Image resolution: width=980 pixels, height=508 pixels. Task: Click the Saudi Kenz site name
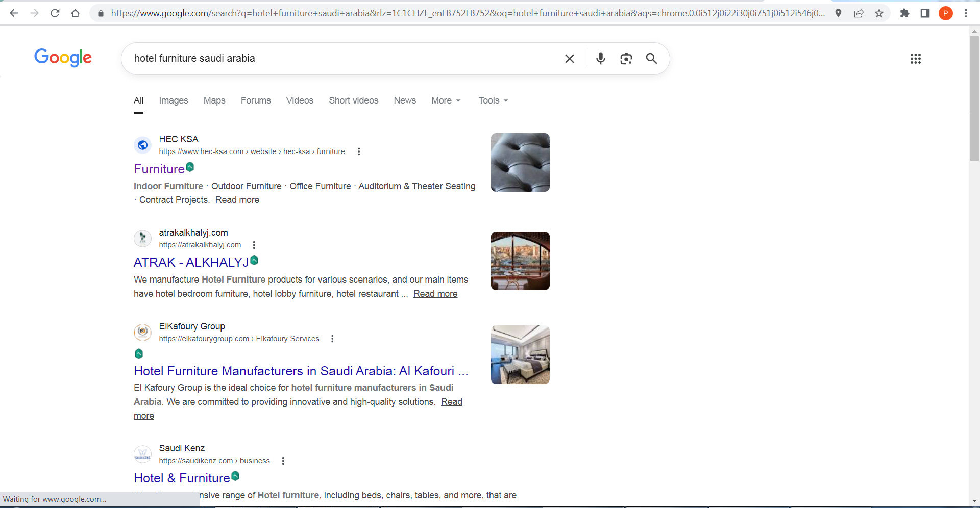pos(182,448)
